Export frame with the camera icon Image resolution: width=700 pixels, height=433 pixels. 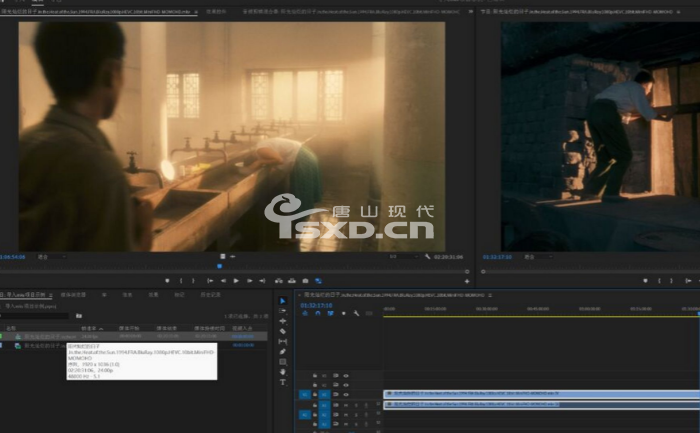pos(305,281)
